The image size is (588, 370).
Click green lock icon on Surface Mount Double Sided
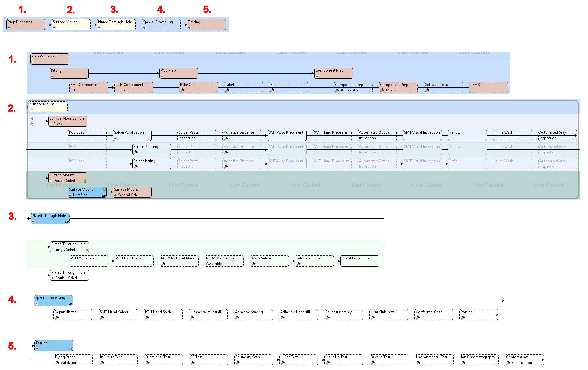click(85, 181)
